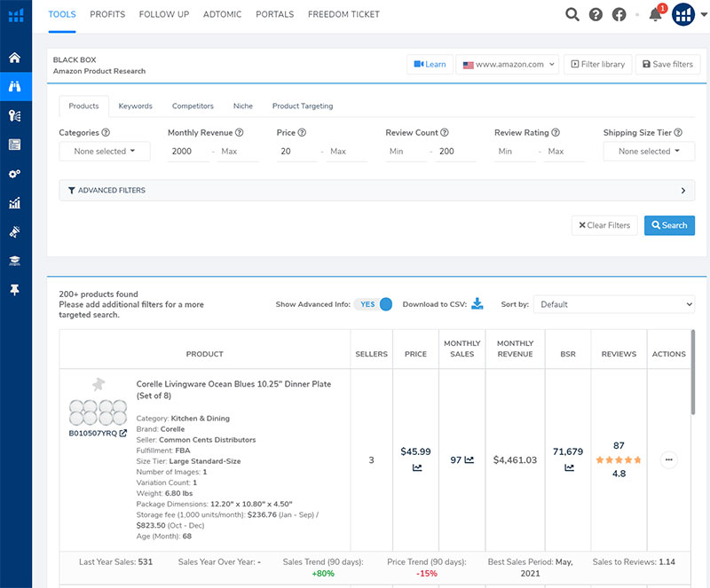The height and width of the screenshot is (588, 710).
Task: Click Price Max input field
Action: click(x=347, y=151)
